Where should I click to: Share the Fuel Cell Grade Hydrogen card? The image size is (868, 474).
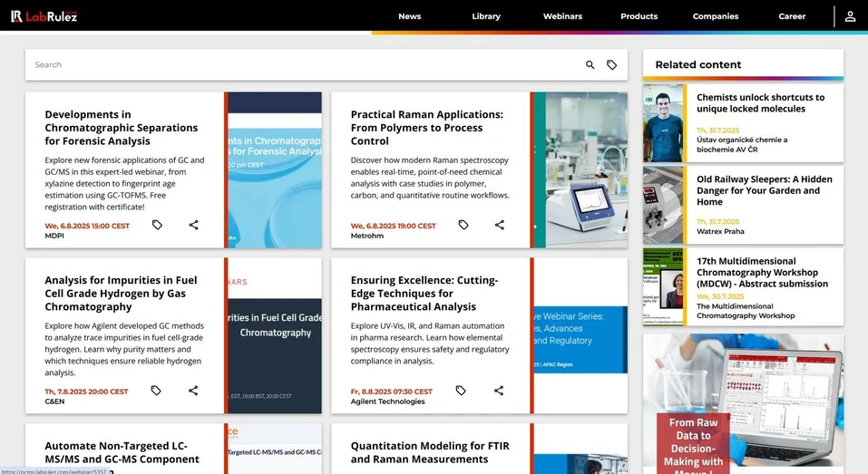coord(192,391)
